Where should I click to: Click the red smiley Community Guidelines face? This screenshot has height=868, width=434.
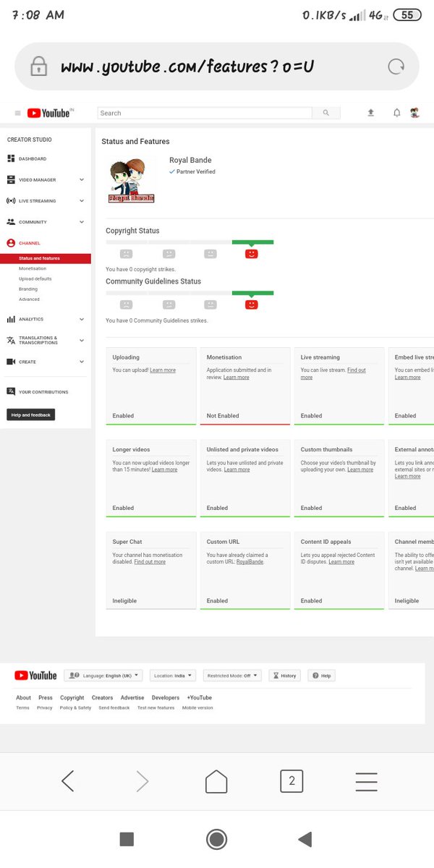coord(252,305)
